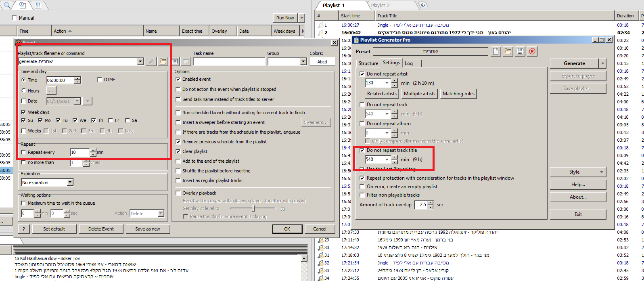Click the note icon of playlist row 29
This screenshot has width=644, height=281.
point(321,240)
